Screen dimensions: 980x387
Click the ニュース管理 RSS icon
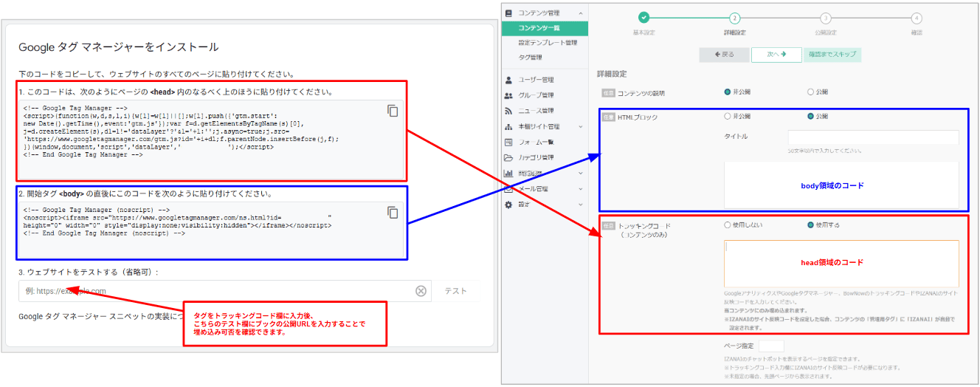pyautogui.click(x=508, y=111)
